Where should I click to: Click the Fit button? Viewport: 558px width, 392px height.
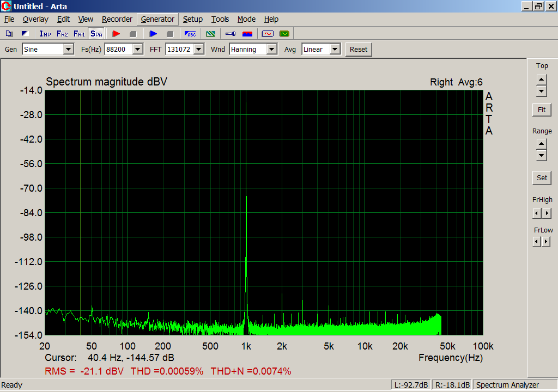pos(542,110)
